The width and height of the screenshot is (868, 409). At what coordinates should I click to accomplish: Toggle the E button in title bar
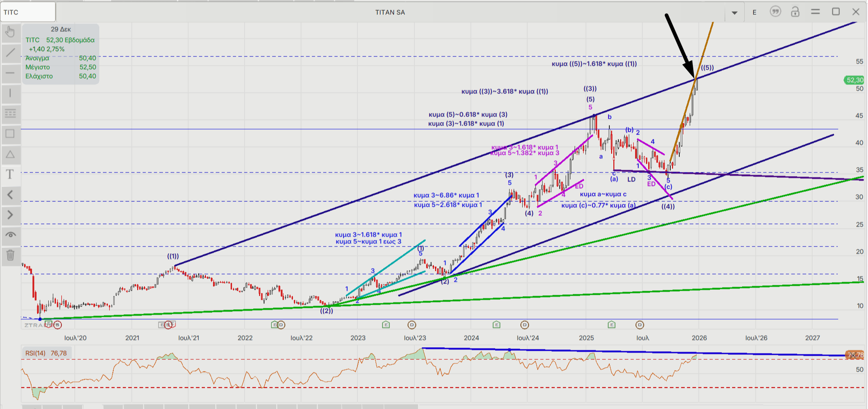click(x=754, y=12)
